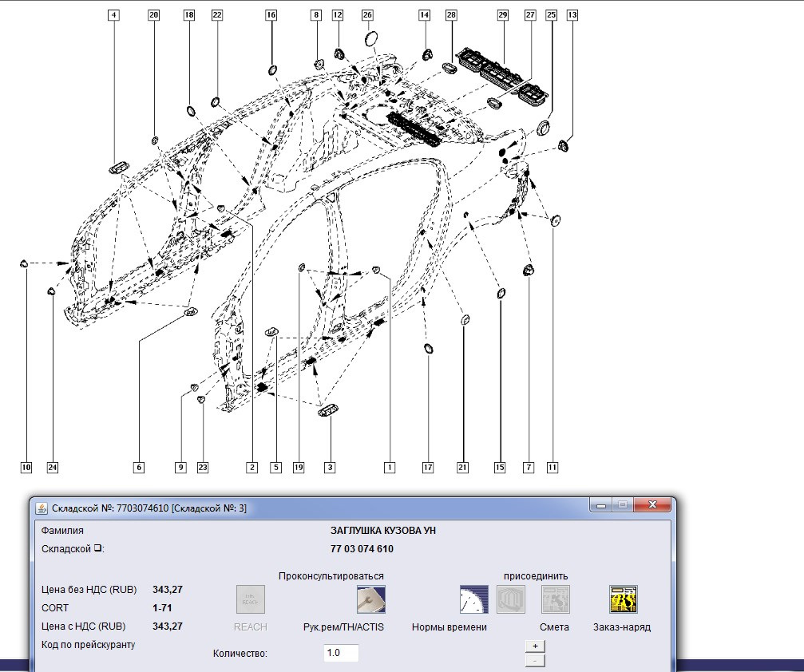Select callout number 4 at top left
The height and width of the screenshot is (672, 804).
[x=114, y=15]
